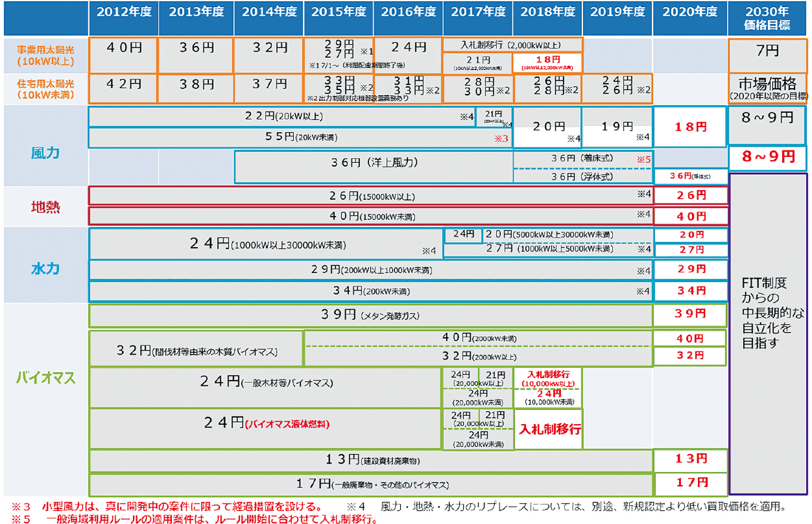Select the 2014年度 column header
Screen dimensions: 812x524
tap(269, 19)
